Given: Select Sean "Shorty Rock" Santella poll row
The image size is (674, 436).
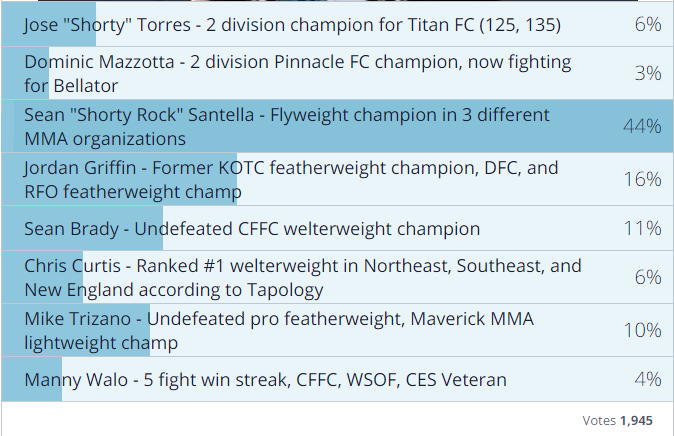Looking at the screenshot, I should (337, 126).
